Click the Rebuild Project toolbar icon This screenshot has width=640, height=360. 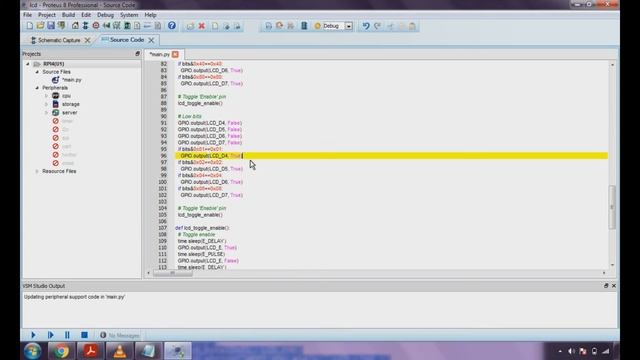point(280,26)
